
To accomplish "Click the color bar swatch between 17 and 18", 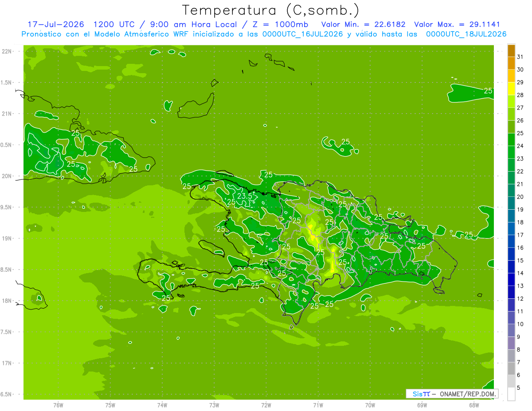I will (511, 229).
